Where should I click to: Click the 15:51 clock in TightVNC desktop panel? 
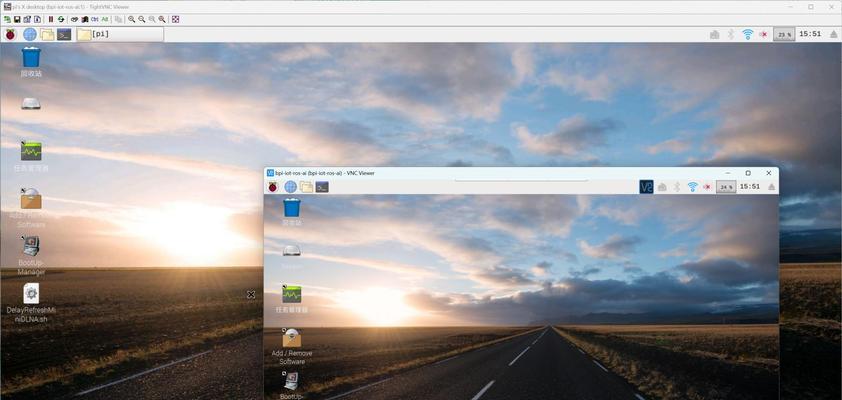(x=810, y=34)
